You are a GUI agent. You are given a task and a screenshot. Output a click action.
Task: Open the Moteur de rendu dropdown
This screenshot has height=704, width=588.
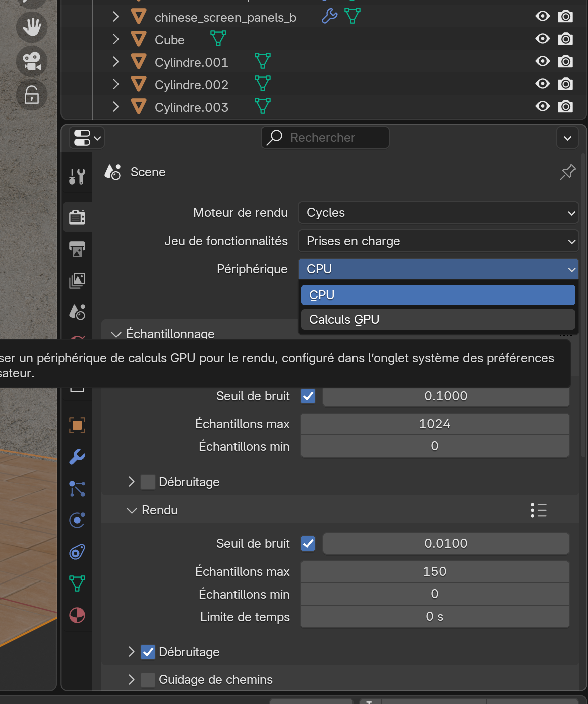[438, 213]
